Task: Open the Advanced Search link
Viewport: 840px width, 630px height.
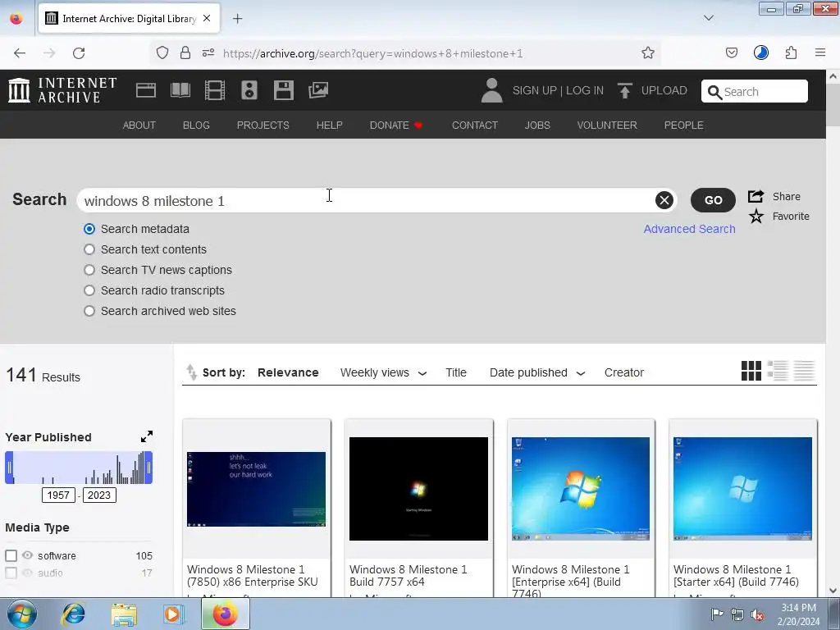Action: coord(689,229)
